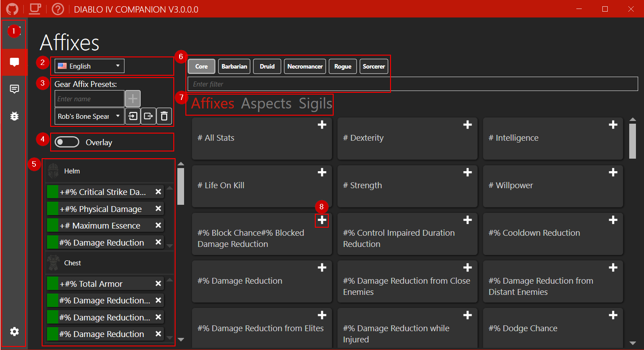Click the gear list scrollbar down arrow
This screenshot has height=350, width=644.
(x=180, y=340)
